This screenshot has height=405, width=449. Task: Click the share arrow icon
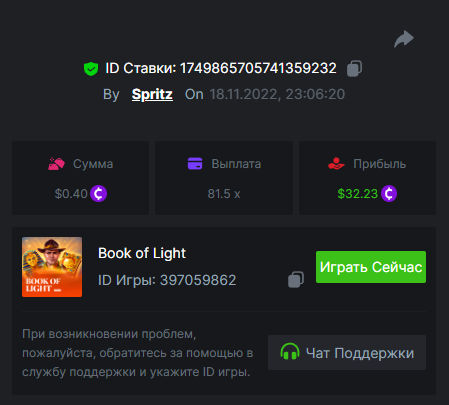pyautogui.click(x=404, y=39)
